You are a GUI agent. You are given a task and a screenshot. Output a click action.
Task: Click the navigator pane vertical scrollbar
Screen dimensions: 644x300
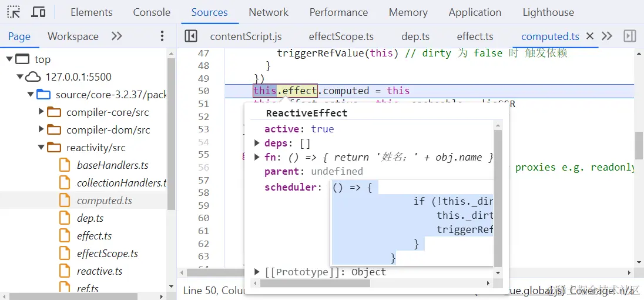tap(171, 134)
